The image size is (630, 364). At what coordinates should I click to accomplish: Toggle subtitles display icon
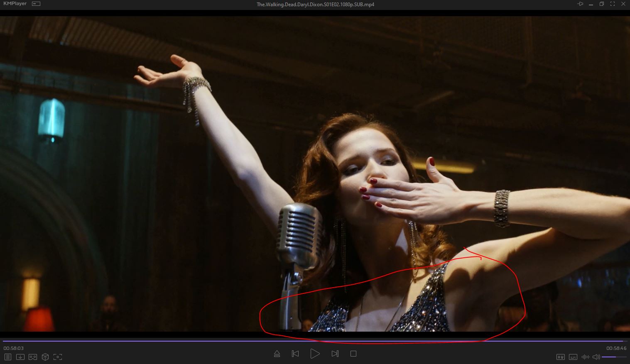pyautogui.click(x=573, y=357)
